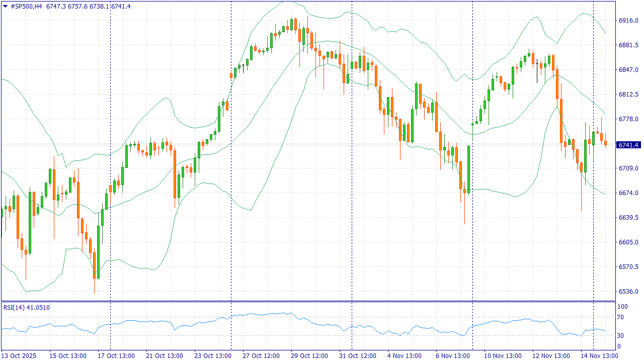
Task: Click the 21 Oct 13:00 time label
Action: 165,356
